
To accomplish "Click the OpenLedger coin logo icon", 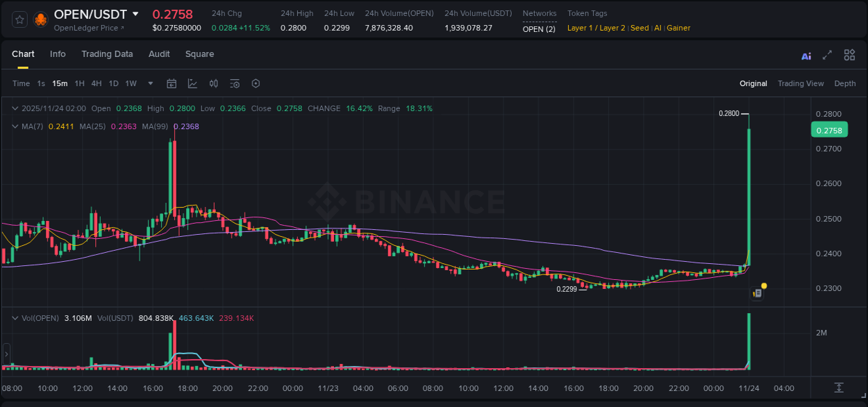I will [x=40, y=19].
